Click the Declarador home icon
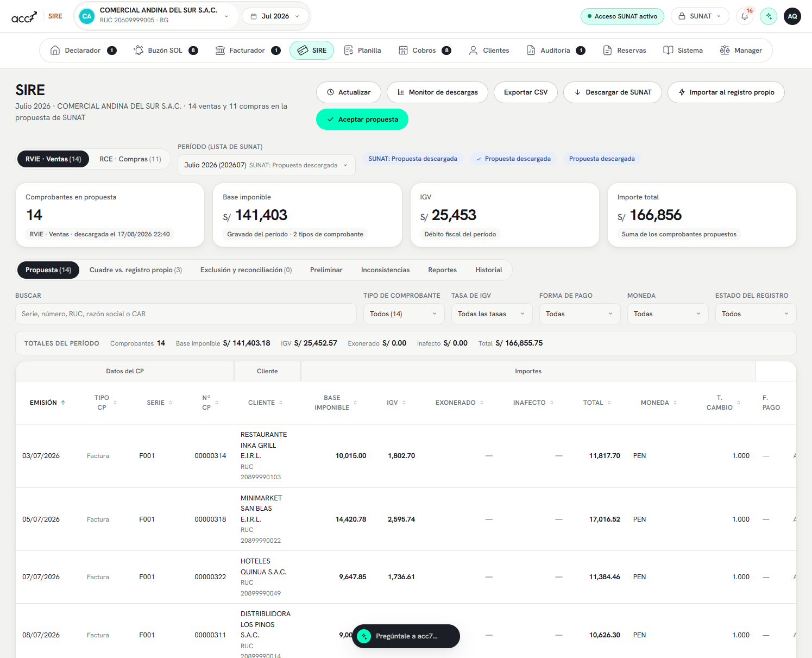Screen dimensions: 812x658 55,51
